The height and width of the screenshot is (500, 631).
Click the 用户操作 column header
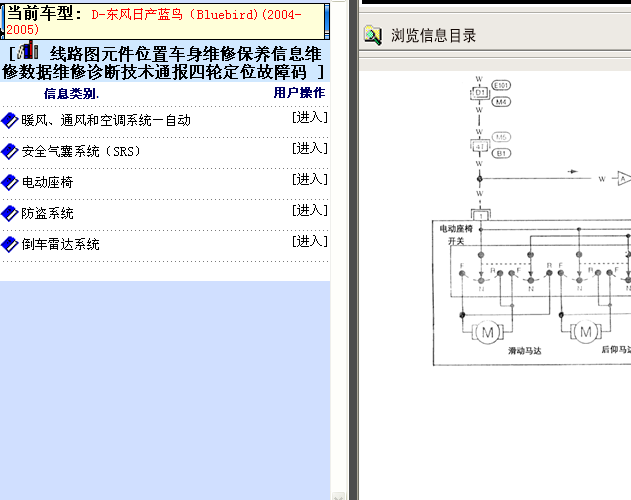[x=299, y=93]
